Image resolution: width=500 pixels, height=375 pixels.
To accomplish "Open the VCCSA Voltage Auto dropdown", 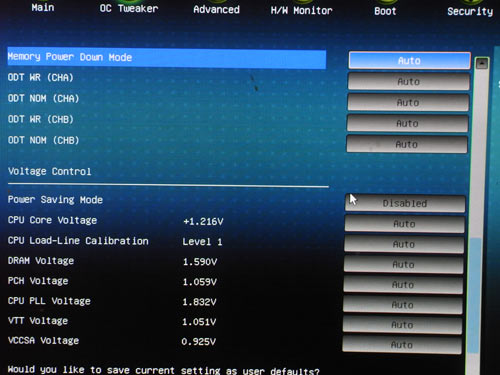I will point(402,345).
